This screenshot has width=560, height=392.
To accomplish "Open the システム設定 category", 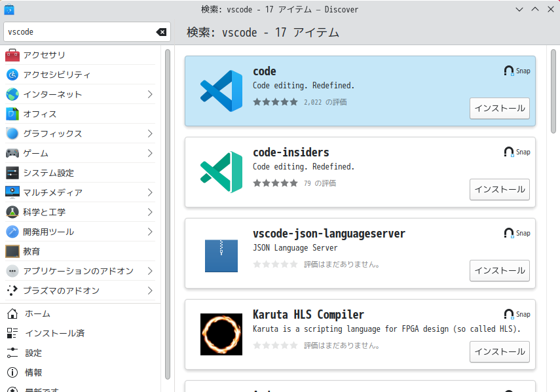I will click(x=81, y=173).
